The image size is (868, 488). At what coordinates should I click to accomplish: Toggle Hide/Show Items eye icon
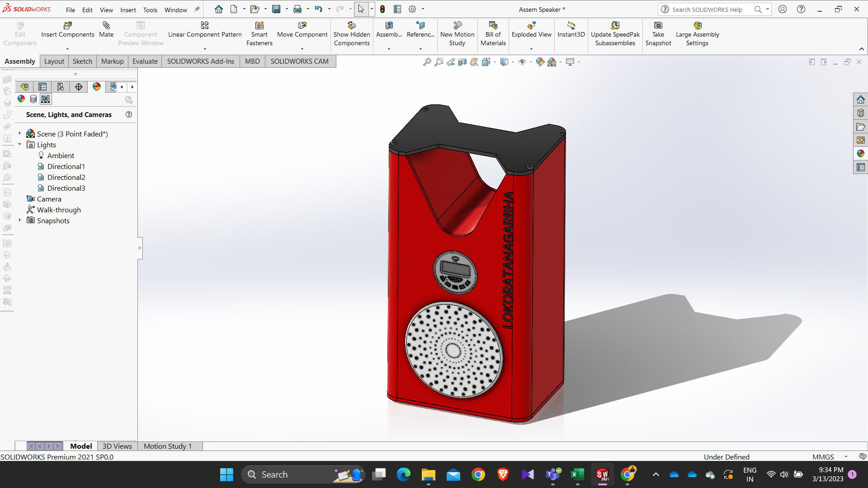coord(522,62)
